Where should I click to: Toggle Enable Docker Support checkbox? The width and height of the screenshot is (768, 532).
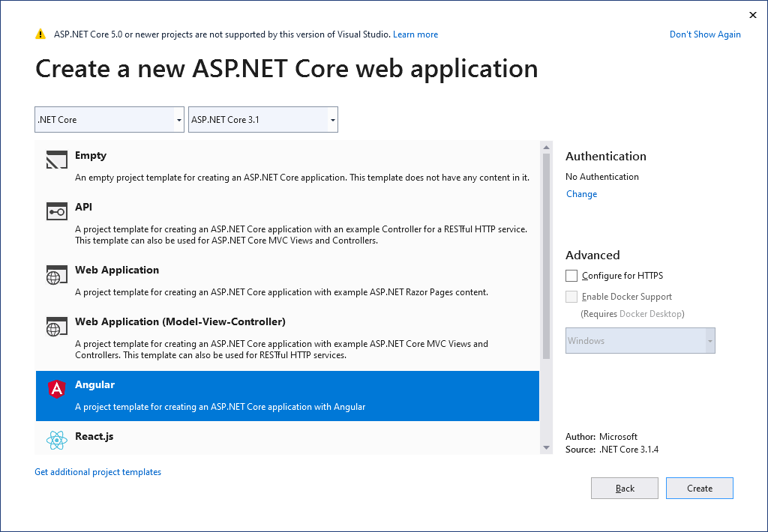tap(571, 297)
